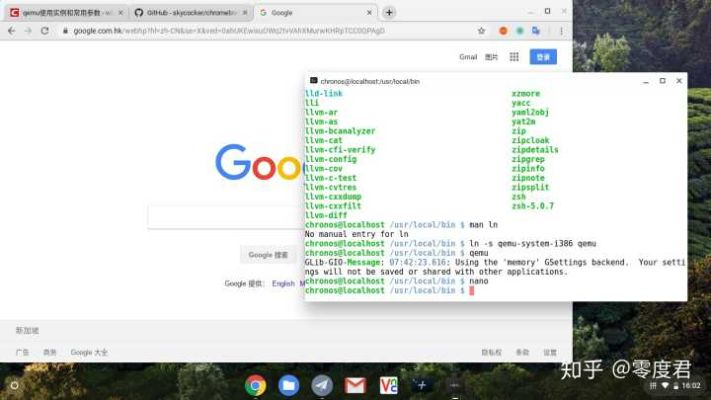Switch to the qemu tutorial tab
Viewport: 711px width, 400px height.
[x=65, y=12]
